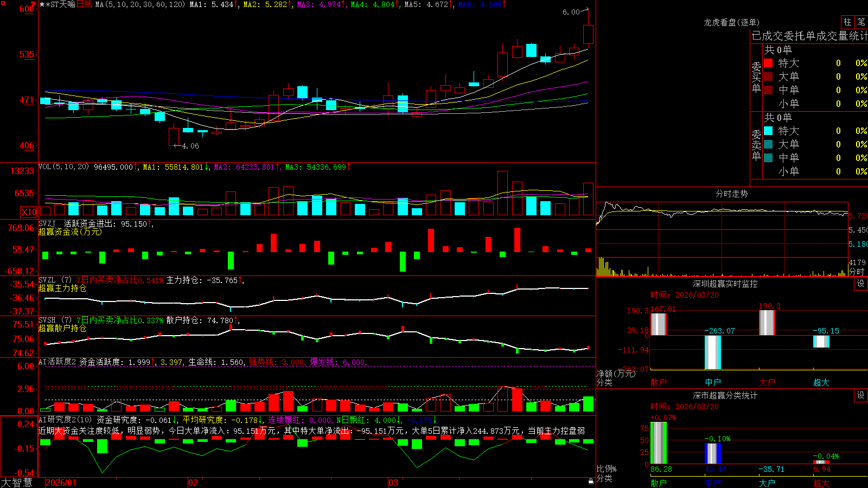Select 大户 in 深圳超赢实时监控 chart
The height and width of the screenshot is (488, 868).
[x=767, y=382]
